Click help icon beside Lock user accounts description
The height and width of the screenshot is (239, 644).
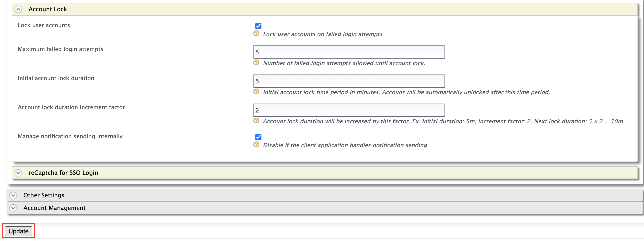(256, 34)
